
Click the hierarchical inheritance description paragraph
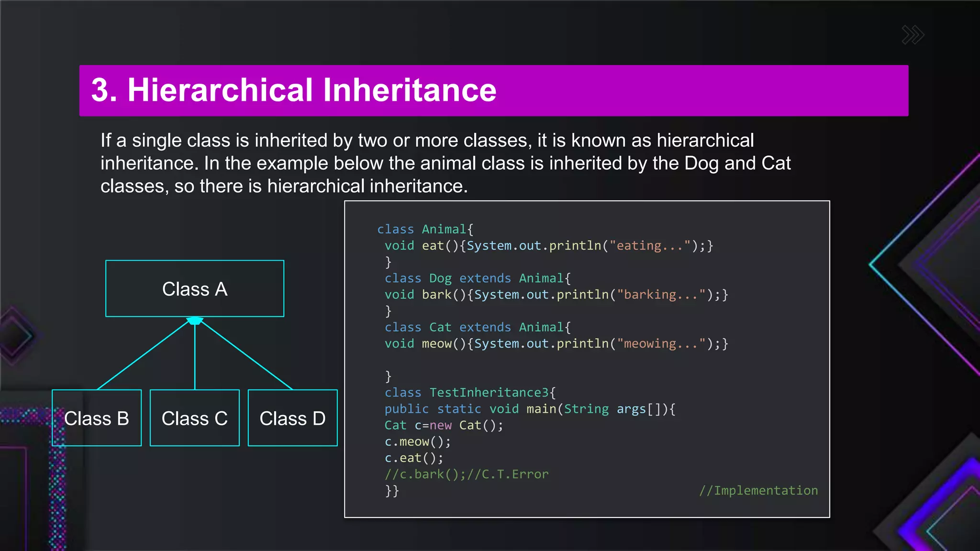click(445, 163)
